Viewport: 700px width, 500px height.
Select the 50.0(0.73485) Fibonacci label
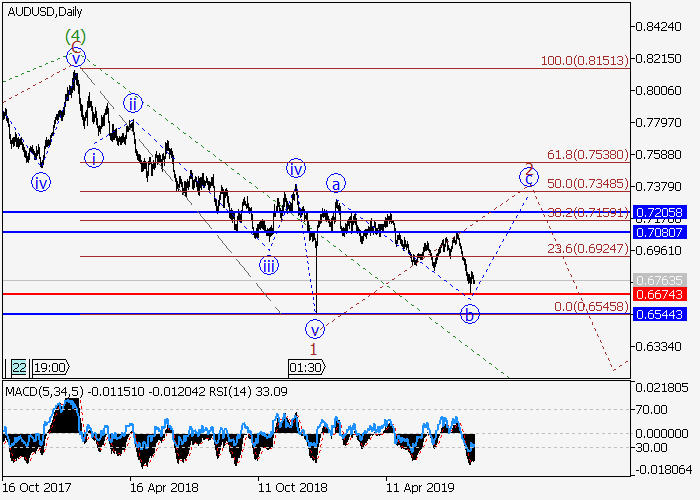(587, 185)
